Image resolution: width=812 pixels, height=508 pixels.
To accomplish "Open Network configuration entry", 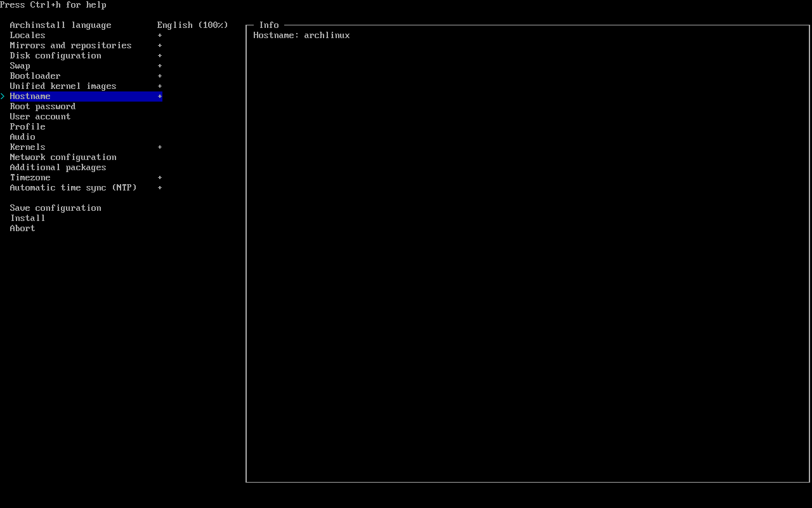I will coord(63,157).
